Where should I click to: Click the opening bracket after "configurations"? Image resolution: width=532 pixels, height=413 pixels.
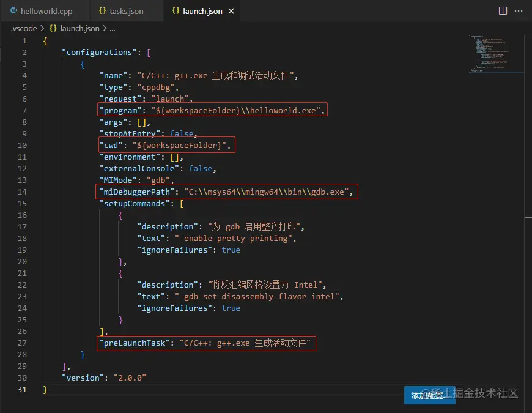click(x=149, y=53)
